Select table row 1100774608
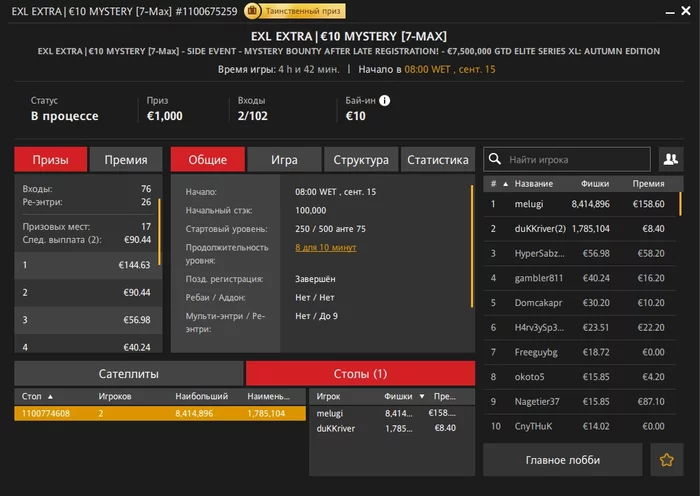 click(x=160, y=413)
